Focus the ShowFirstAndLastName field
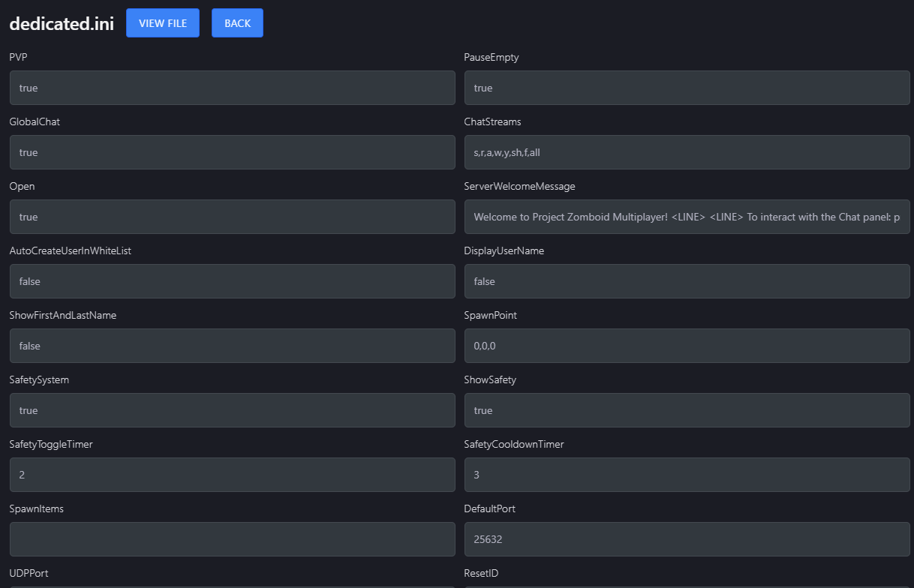 [x=231, y=346]
